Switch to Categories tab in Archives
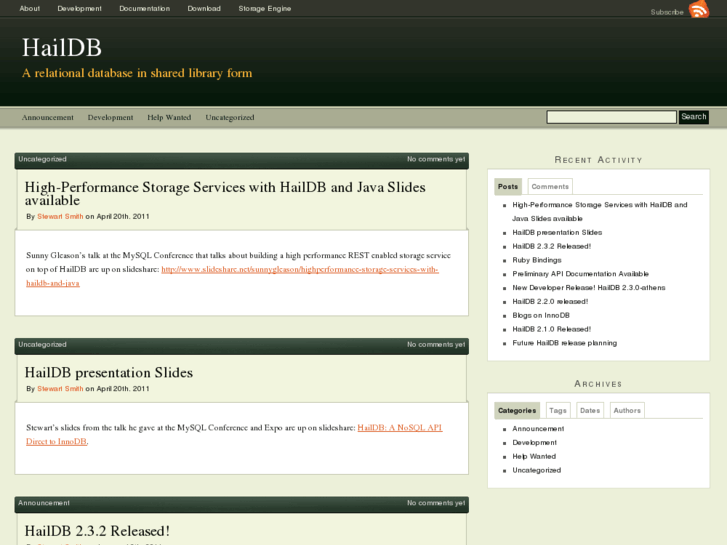 coord(517,410)
